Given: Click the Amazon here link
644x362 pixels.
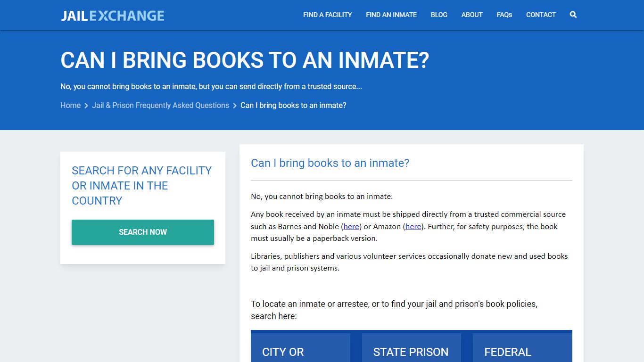Looking at the screenshot, I should (x=413, y=226).
